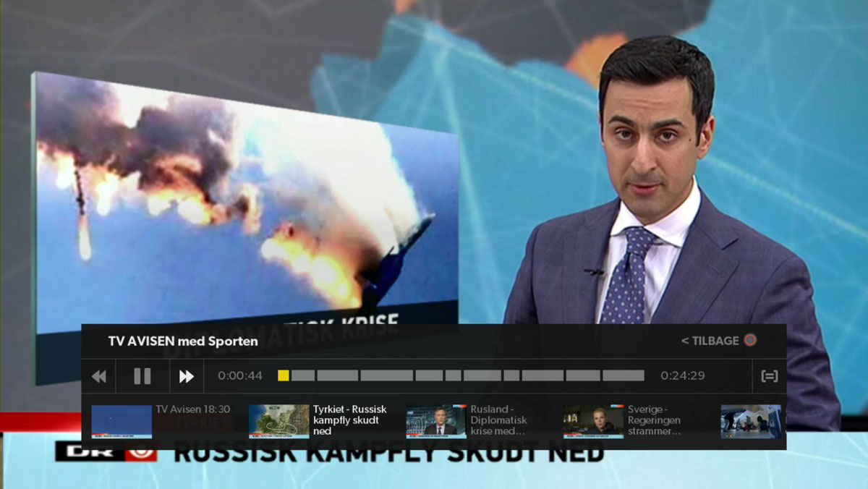The width and height of the screenshot is (868, 489).
Task: Open 'Tyrkiet - Russisk kampfly skudt ned' chapter
Action: pyautogui.click(x=350, y=420)
